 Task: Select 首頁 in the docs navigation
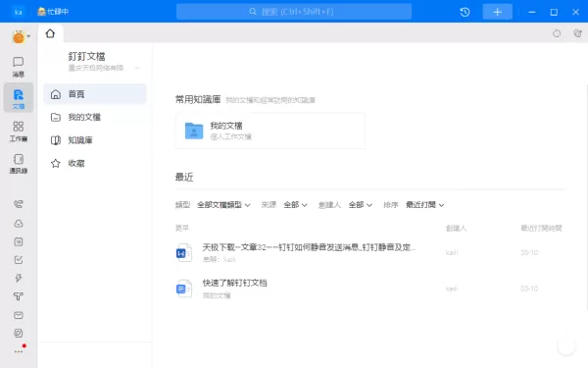pos(95,94)
